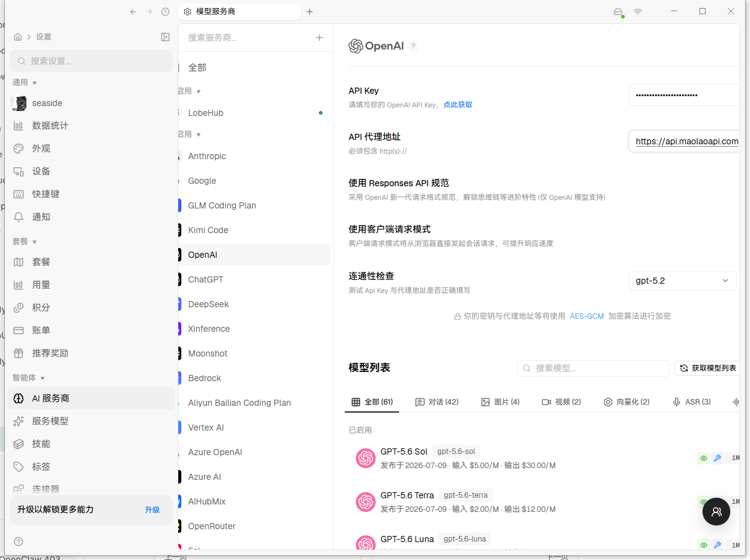Viewport: 750px width, 560px height.
Task: Click the floating people button
Action: 716,511
